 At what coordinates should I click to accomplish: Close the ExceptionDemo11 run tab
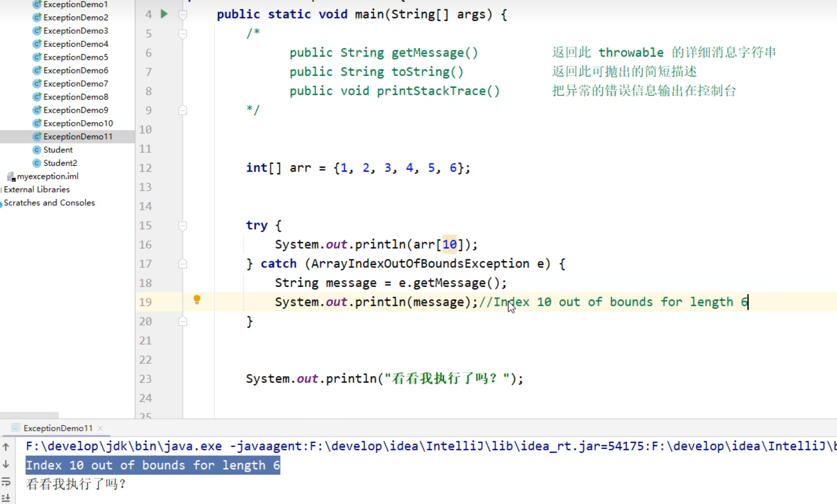coord(101,428)
